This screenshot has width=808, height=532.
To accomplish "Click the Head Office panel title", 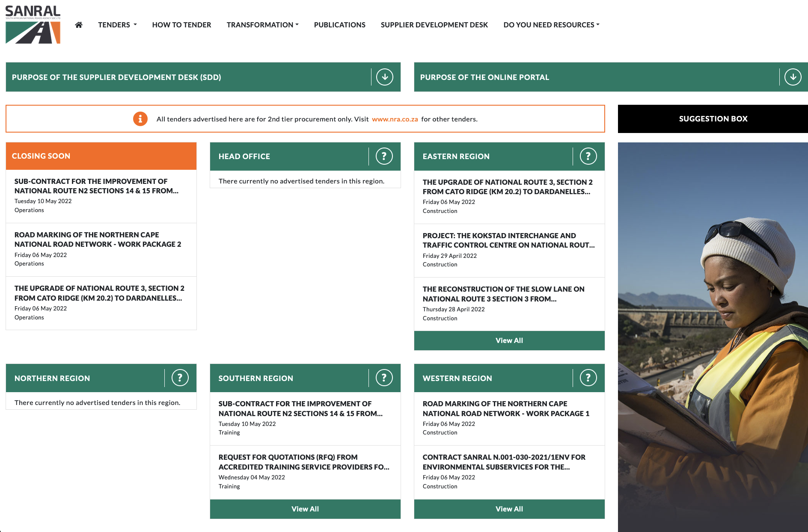I will pos(244,157).
